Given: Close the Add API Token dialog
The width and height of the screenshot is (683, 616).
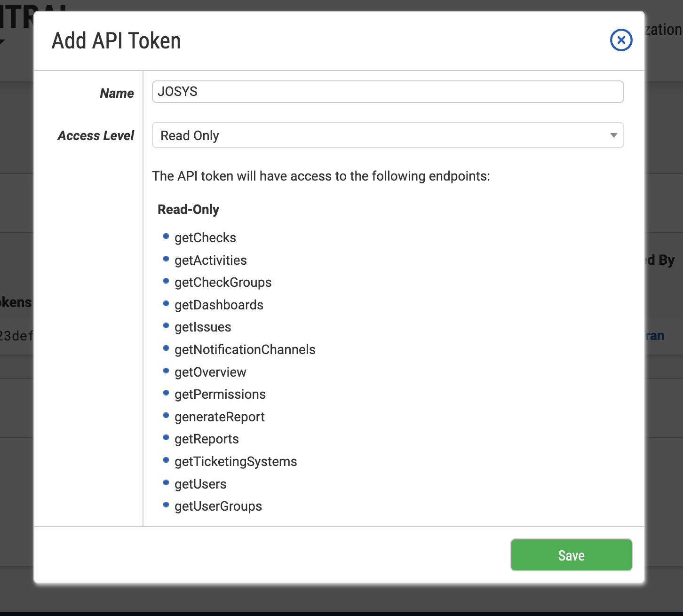Looking at the screenshot, I should pyautogui.click(x=621, y=40).
